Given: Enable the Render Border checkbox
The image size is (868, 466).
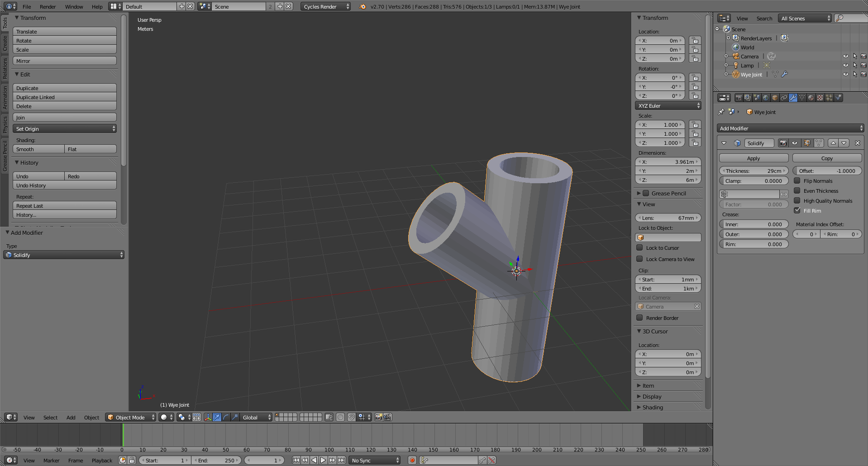Looking at the screenshot, I should tap(640, 318).
